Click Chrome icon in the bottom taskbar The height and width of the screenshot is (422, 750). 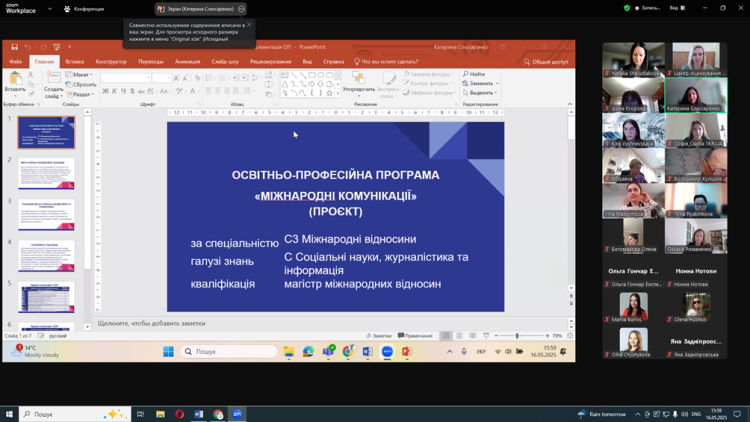pos(218,414)
